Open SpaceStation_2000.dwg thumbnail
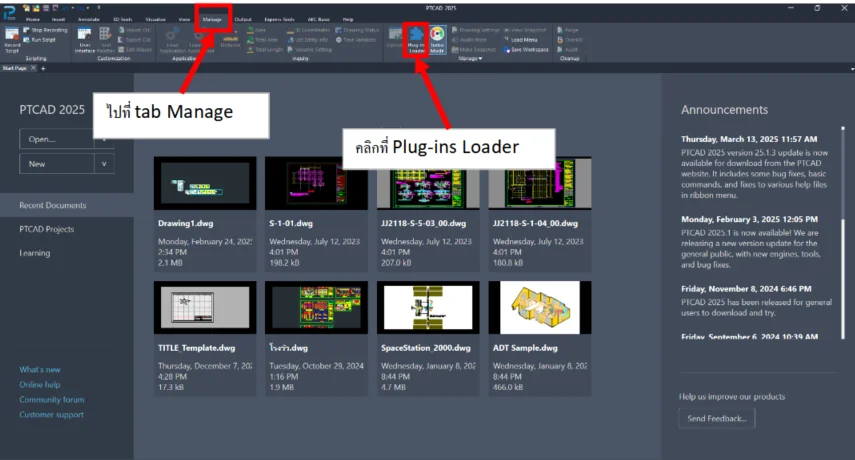 pyautogui.click(x=428, y=307)
